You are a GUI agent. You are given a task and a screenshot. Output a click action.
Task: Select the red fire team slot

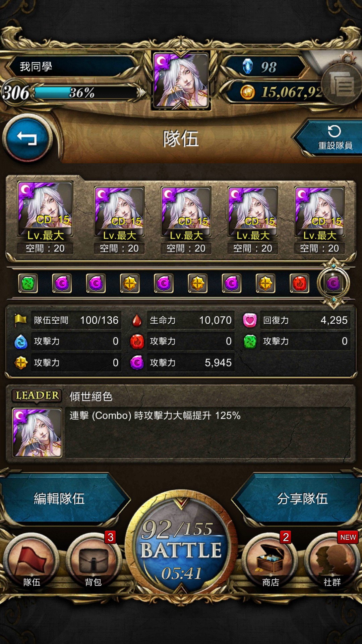[x=300, y=283]
